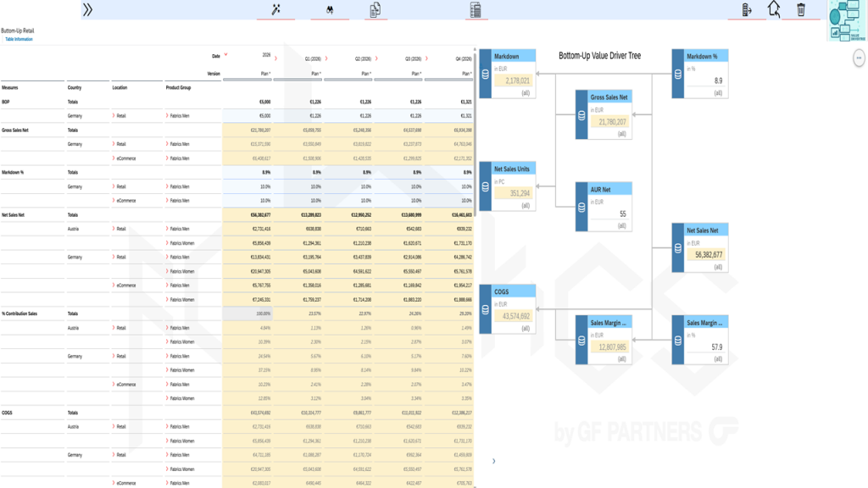Expand Retail location under BOP Germany
This screenshot has width=868, height=488.
(114, 116)
